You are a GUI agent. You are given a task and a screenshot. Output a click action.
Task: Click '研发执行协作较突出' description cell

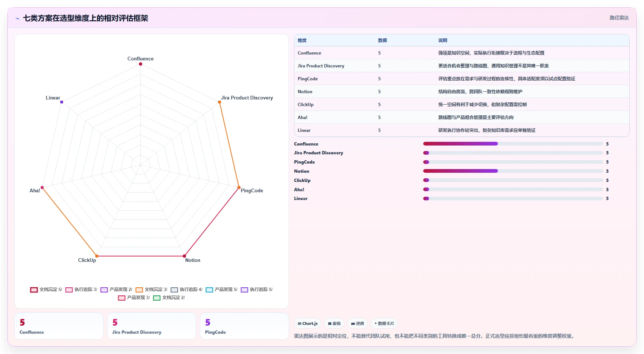(487, 130)
